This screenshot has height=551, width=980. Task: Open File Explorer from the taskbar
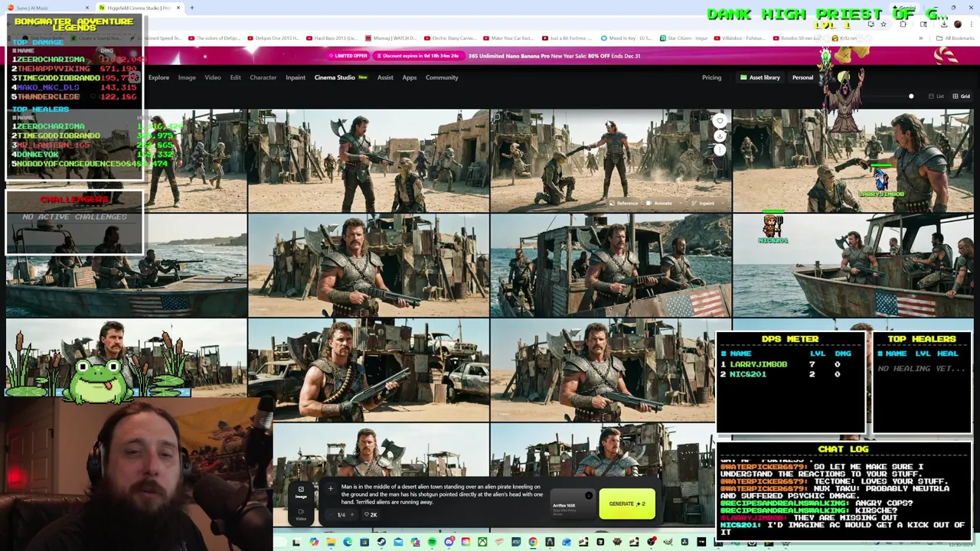pos(331,542)
